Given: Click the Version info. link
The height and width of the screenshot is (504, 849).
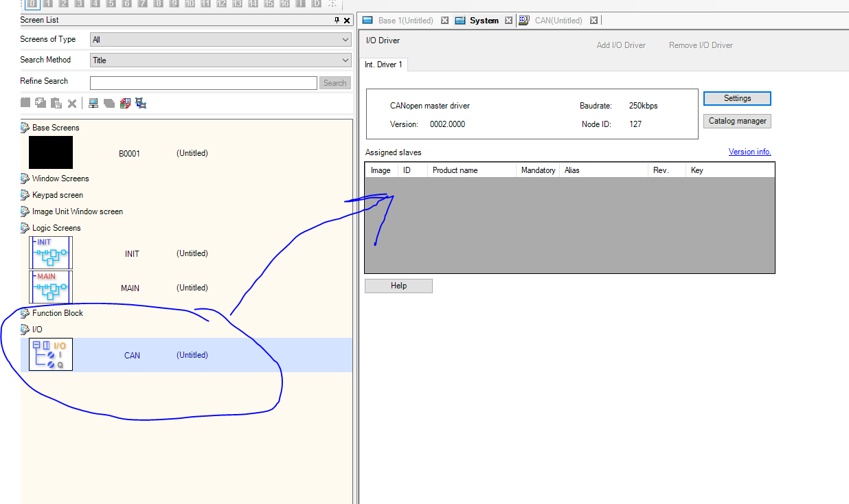Looking at the screenshot, I should click(749, 152).
